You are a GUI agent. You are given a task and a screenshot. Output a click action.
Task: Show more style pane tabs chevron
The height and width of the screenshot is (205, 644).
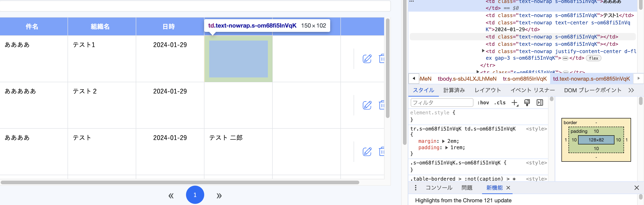pyautogui.click(x=631, y=90)
